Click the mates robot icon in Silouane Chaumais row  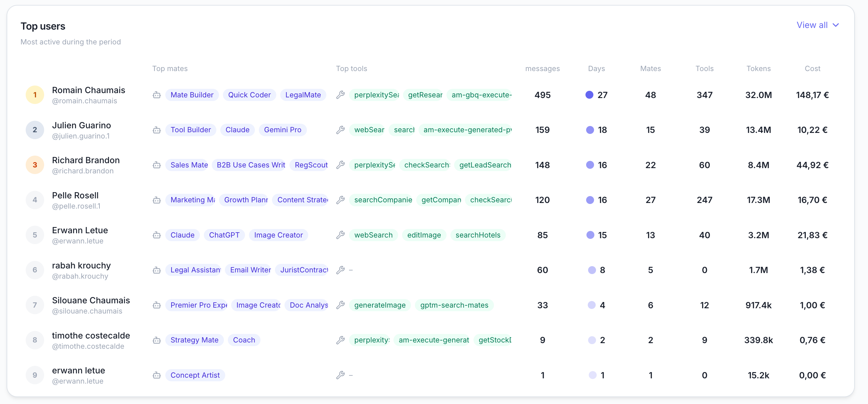click(157, 305)
